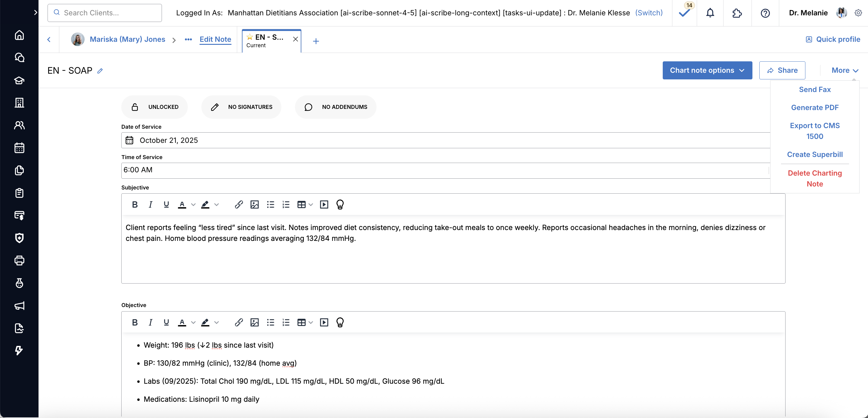Toggle italic in Objective editor
Image resolution: width=868 pixels, height=418 pixels.
150,322
